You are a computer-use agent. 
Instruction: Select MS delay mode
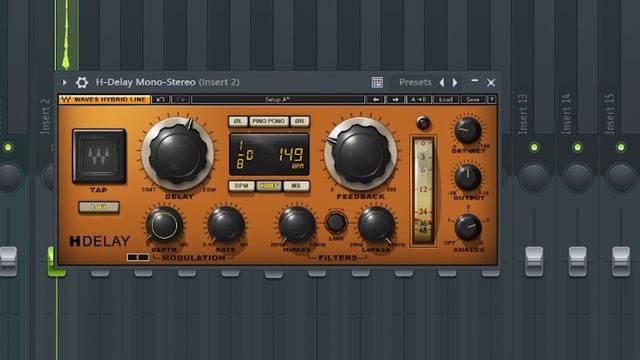coord(296,186)
